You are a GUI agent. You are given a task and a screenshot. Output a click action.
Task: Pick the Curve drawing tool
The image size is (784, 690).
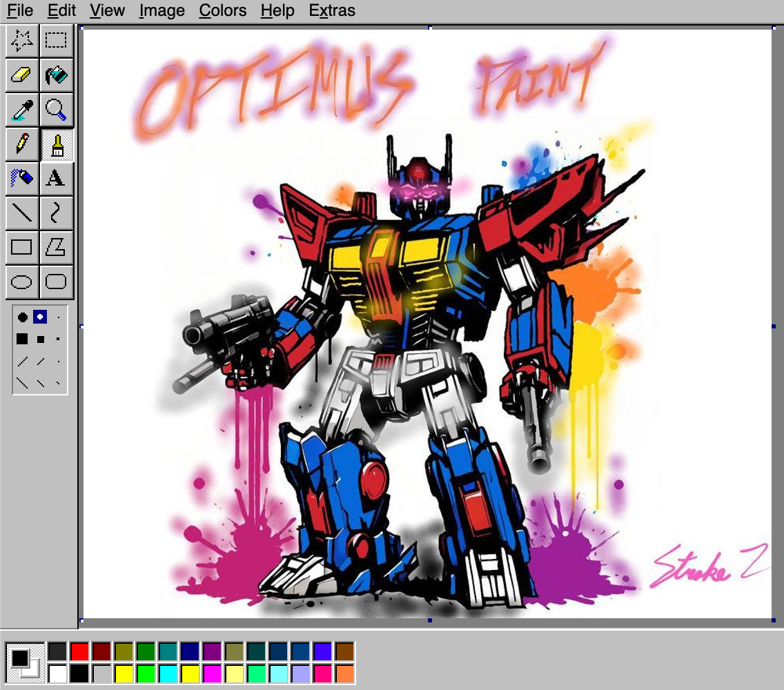coord(57,213)
